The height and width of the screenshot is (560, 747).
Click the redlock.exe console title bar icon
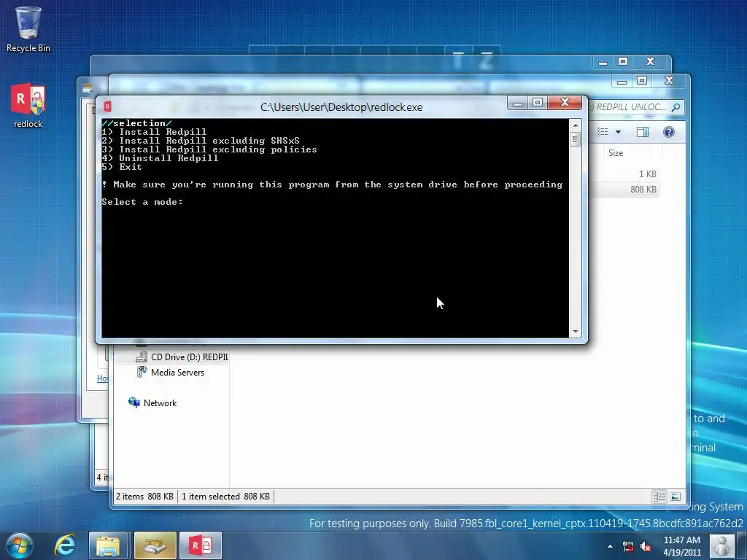coord(108,106)
